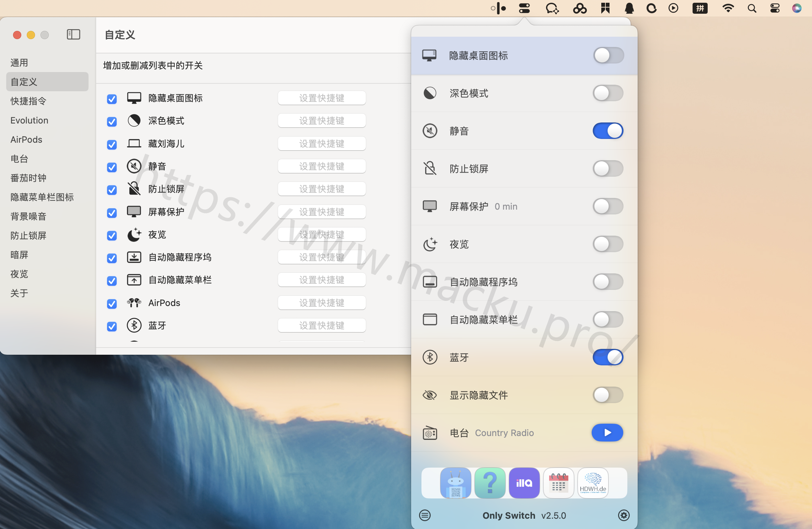The width and height of the screenshot is (812, 529).
Task: Uncheck the AirPods checkbox
Action: 112,304
